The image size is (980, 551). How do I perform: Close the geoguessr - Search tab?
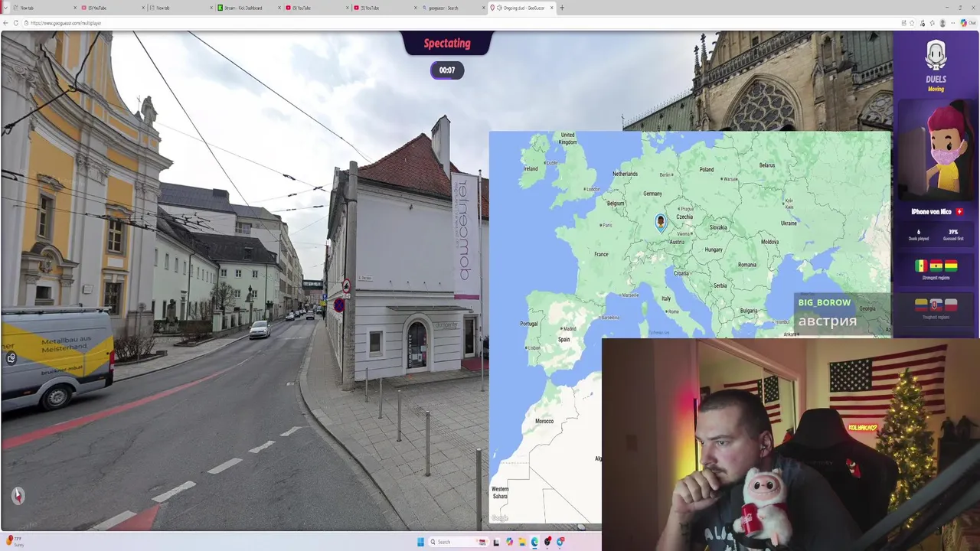pyautogui.click(x=482, y=8)
